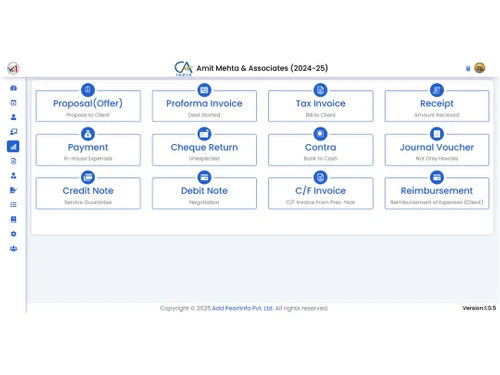500x375 pixels.
Task: Click the 'Amount Recieved' subtitle
Action: [x=437, y=115]
